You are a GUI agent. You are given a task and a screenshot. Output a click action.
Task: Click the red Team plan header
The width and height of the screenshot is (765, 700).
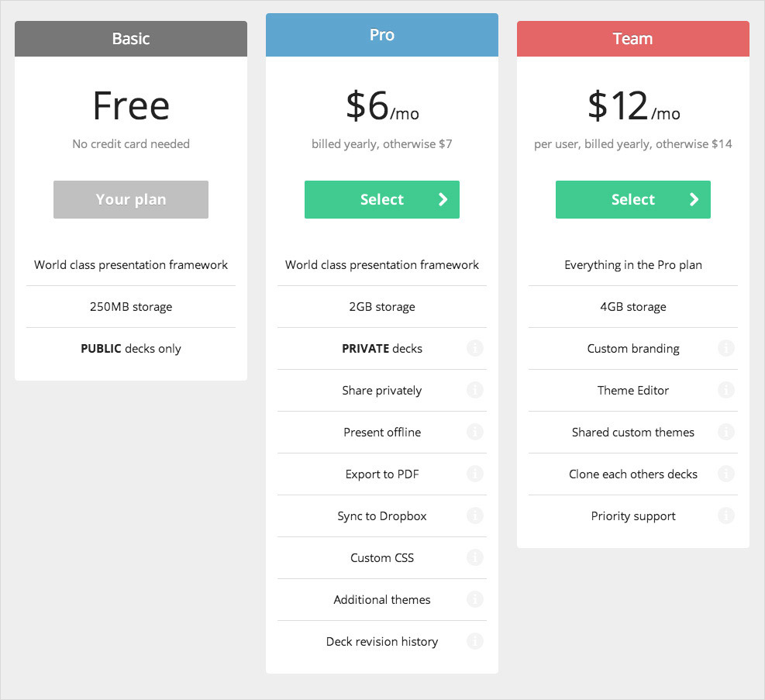pyautogui.click(x=633, y=39)
